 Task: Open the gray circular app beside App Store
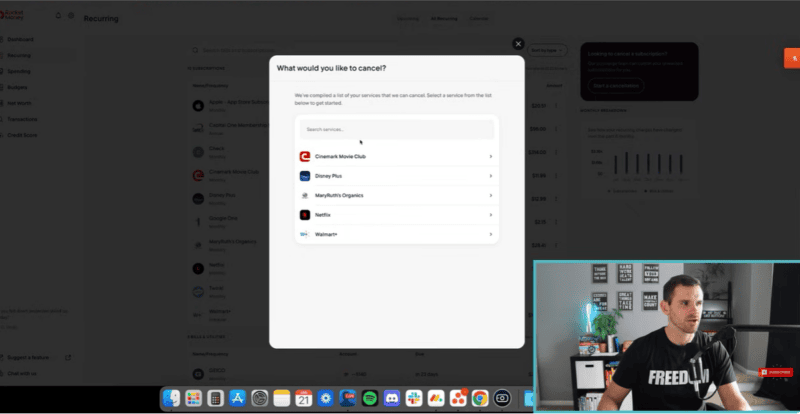click(x=260, y=398)
